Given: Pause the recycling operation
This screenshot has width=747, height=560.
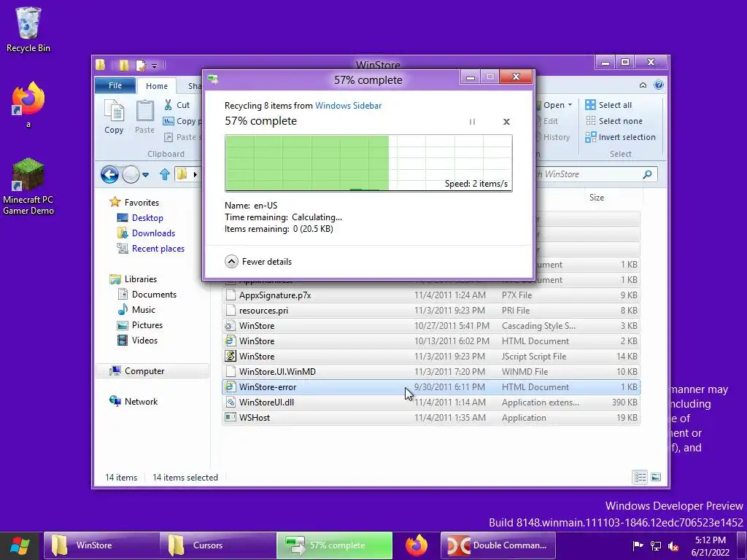Looking at the screenshot, I should [472, 122].
